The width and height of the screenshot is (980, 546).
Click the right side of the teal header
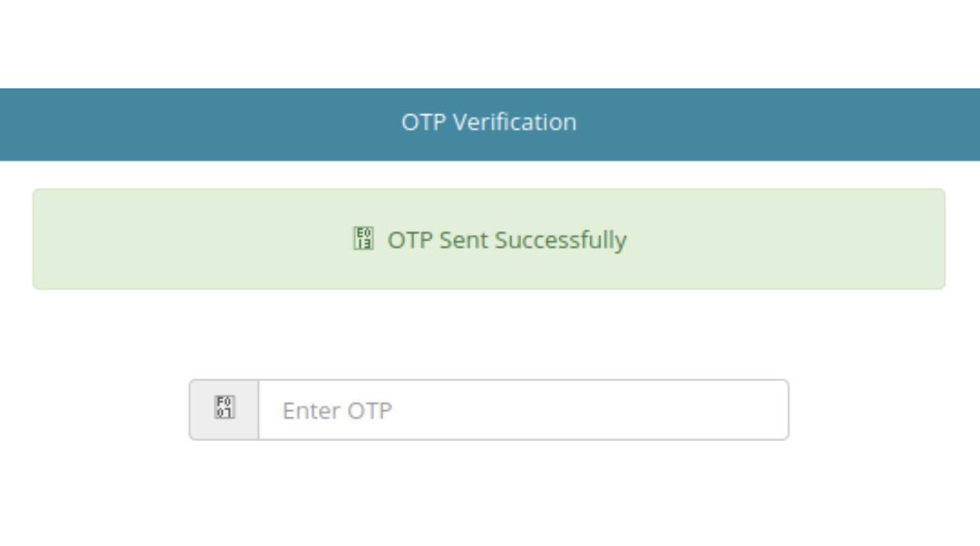pos(817,124)
